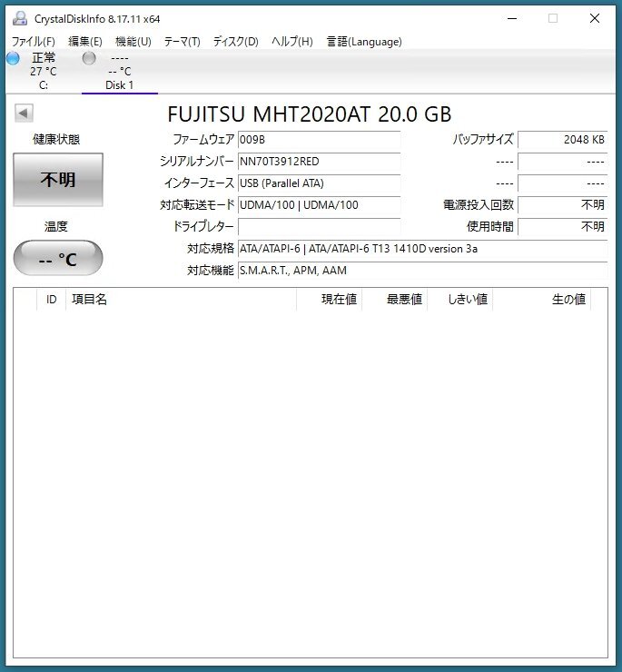Click the 不明 health status button
The width and height of the screenshot is (622, 672).
[x=58, y=180]
